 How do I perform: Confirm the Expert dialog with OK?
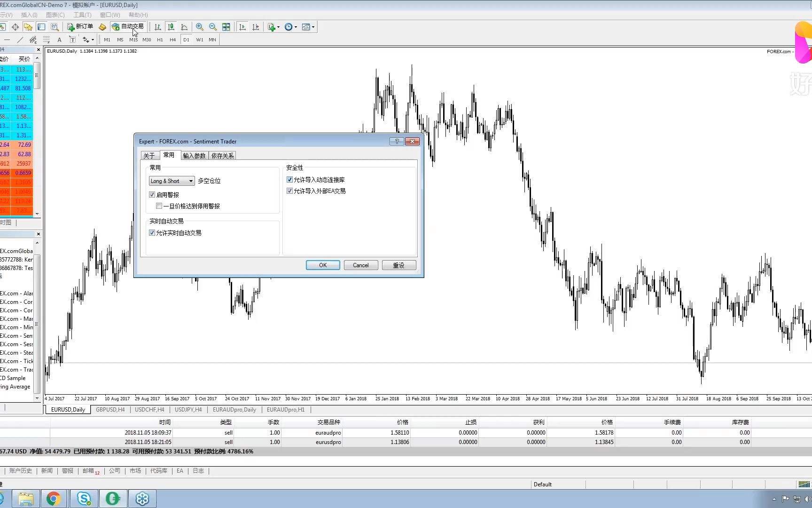(x=323, y=265)
